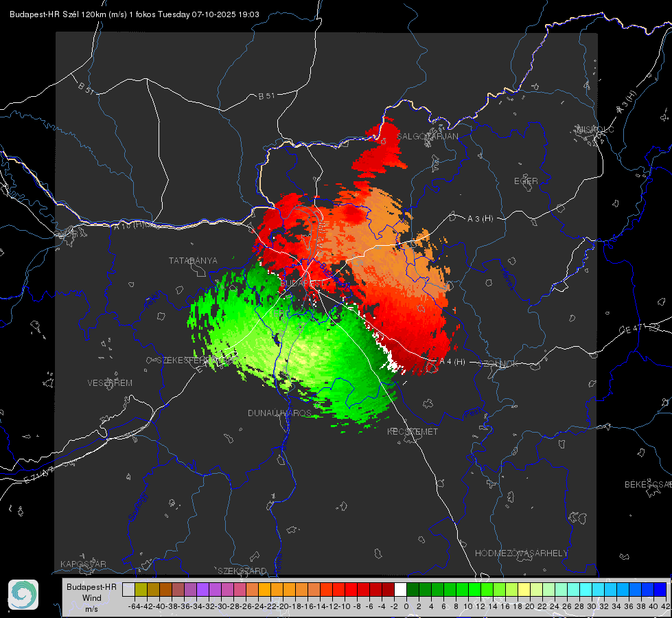This screenshot has height=618, width=672.
Task: Select the blue Heves county label
Action: [x=507, y=279]
